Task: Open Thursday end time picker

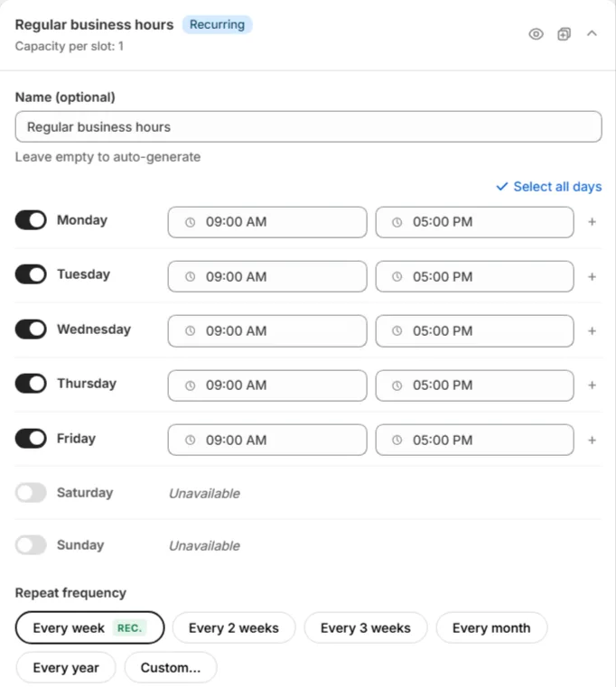Action: pos(474,385)
